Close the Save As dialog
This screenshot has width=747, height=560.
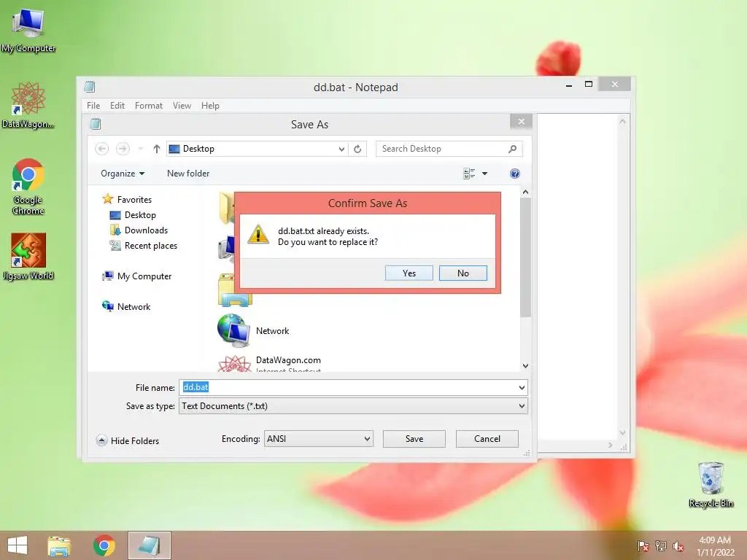click(x=521, y=122)
